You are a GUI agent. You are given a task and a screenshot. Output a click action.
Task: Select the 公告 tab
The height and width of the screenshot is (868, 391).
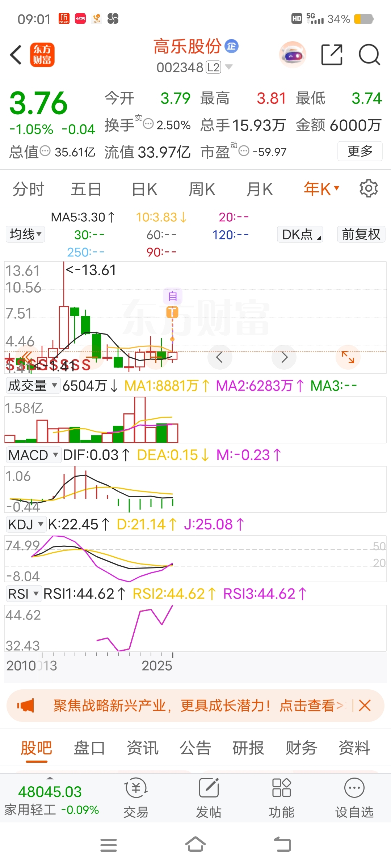pyautogui.click(x=195, y=748)
